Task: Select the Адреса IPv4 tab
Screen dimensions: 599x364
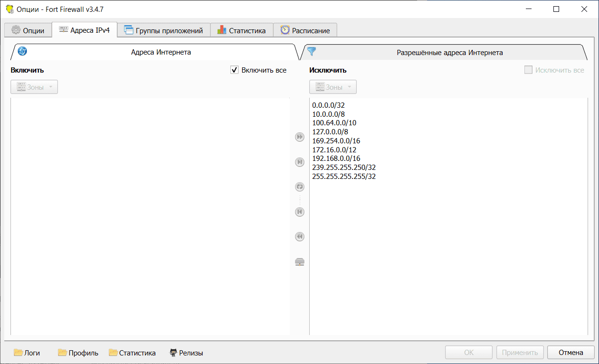Action: coord(85,30)
